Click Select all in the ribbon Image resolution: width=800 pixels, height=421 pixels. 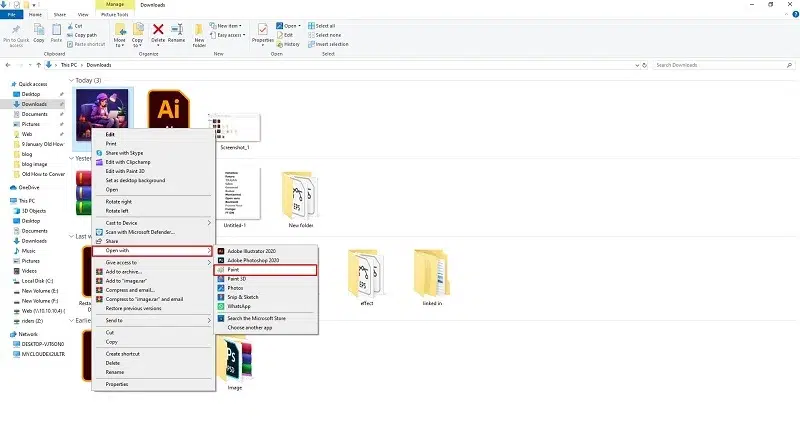point(321,26)
